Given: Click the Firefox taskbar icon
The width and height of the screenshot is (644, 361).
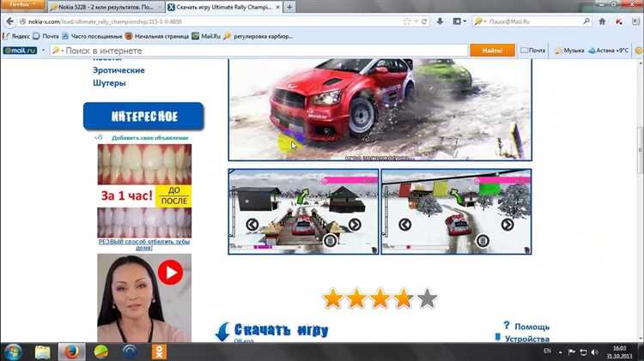Looking at the screenshot, I should point(71,352).
